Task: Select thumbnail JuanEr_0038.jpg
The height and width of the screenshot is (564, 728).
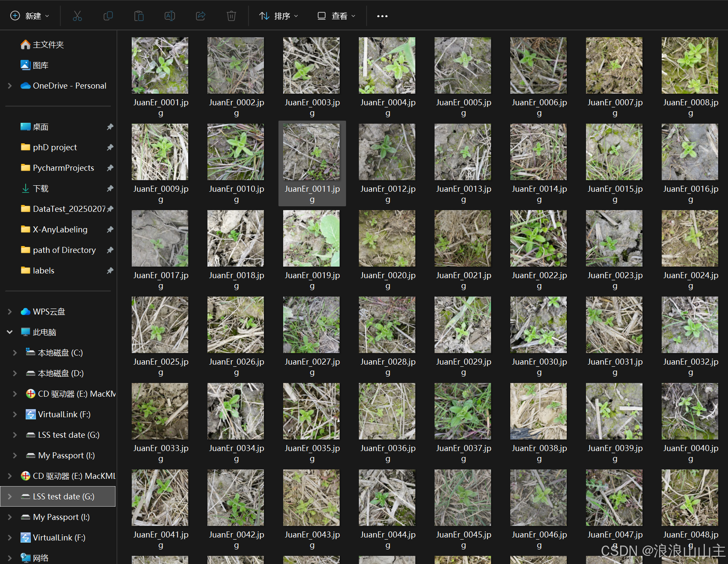Action: 539,411
